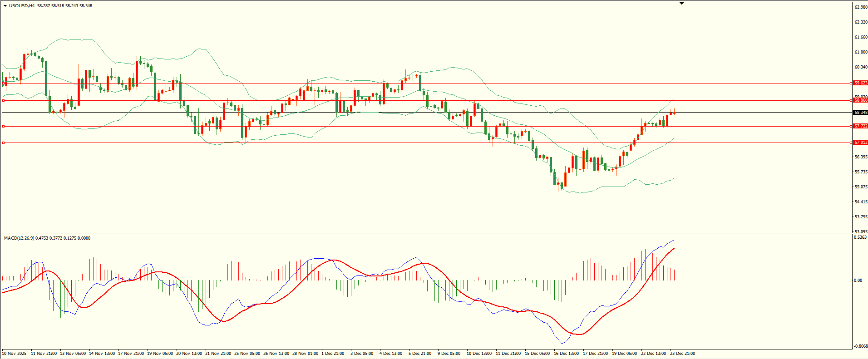Click the MACD 0.00 scale level
Screen dimensions: 868x359
click(858, 280)
